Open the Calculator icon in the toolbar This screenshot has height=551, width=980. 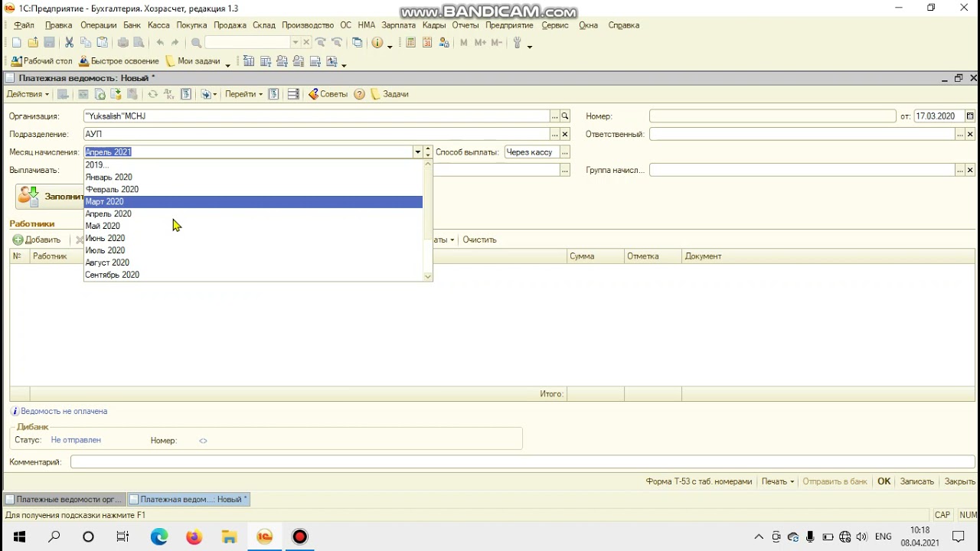click(x=410, y=43)
